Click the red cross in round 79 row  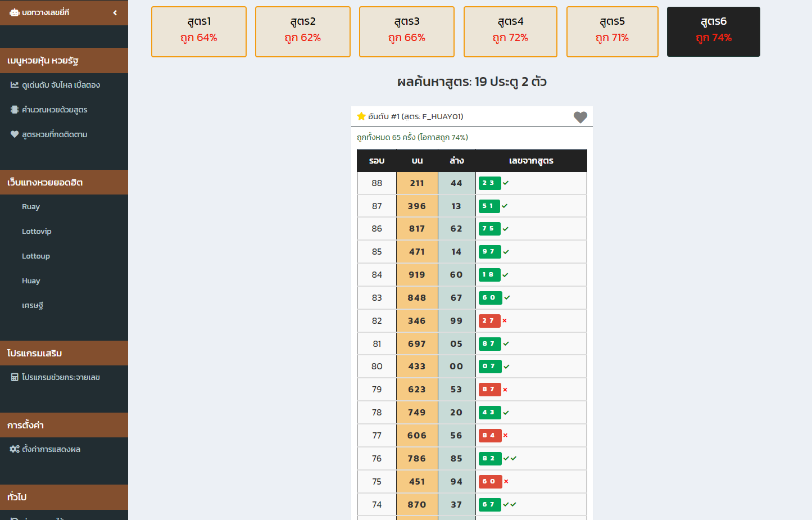click(x=505, y=390)
